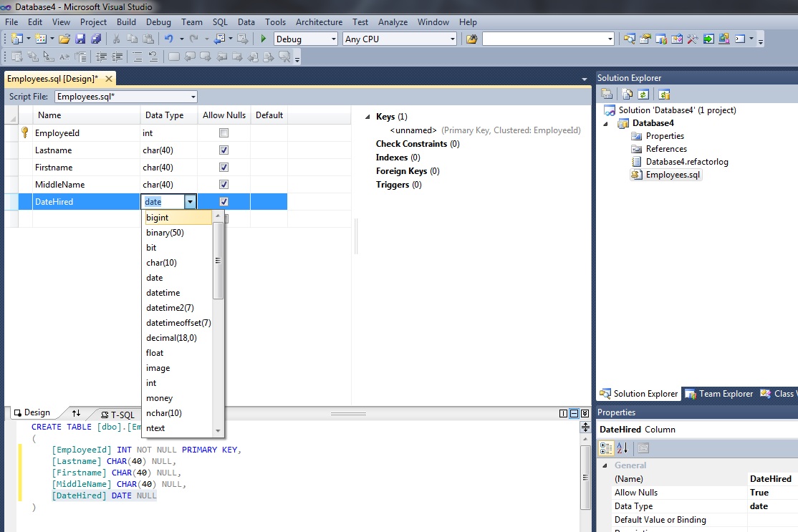The image size is (798, 532).
Task: Click the T-SQL pane vertical scrollbar thumb
Action: click(x=585, y=477)
